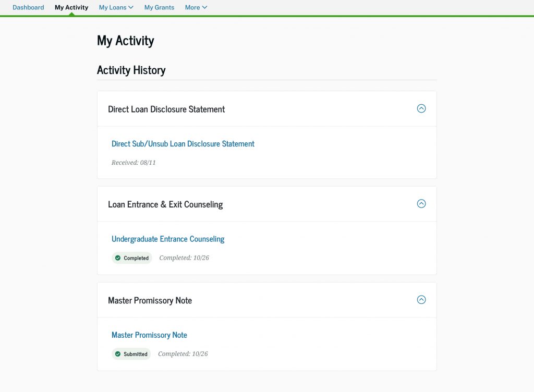Image resolution: width=534 pixels, height=392 pixels.
Task: Click the Completed status badge
Action: (132, 258)
